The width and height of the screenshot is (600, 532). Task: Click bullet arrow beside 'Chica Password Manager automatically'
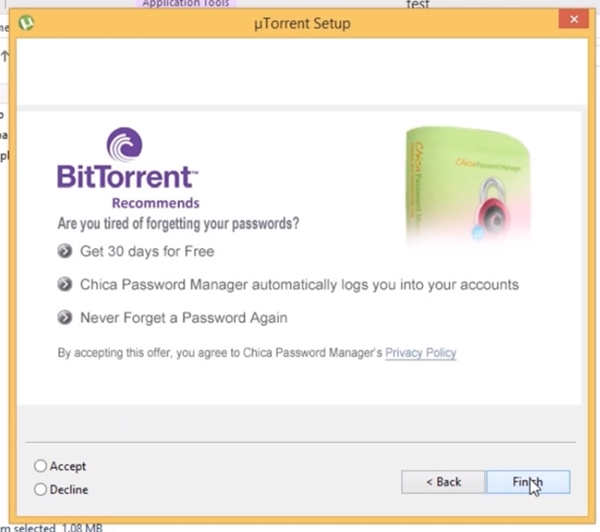coord(65,285)
